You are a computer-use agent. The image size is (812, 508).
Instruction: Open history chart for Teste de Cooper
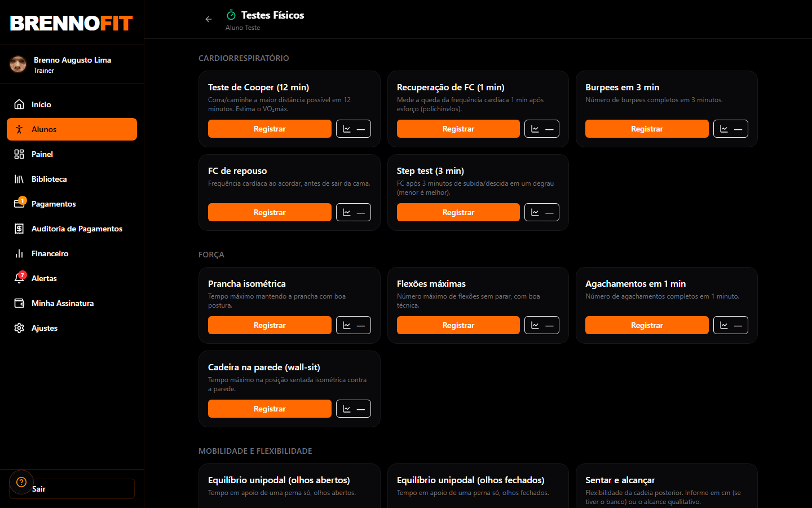(354, 129)
